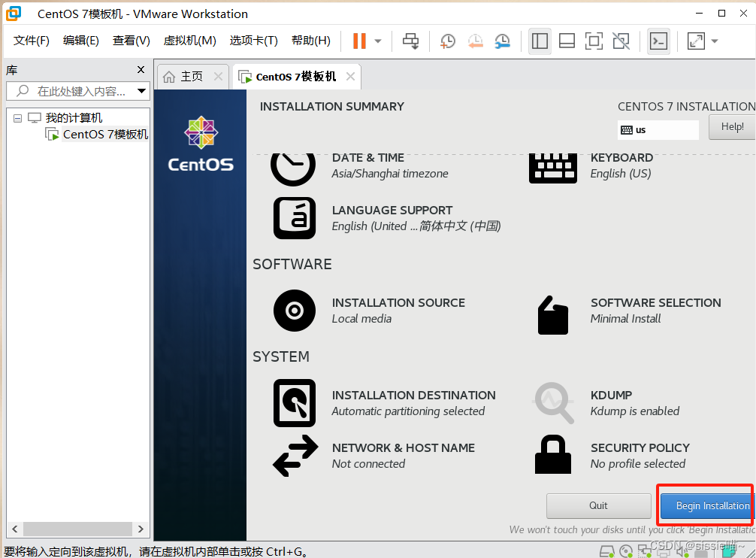
Task: Open the 虚拟机(M) menu
Action: coord(189,41)
